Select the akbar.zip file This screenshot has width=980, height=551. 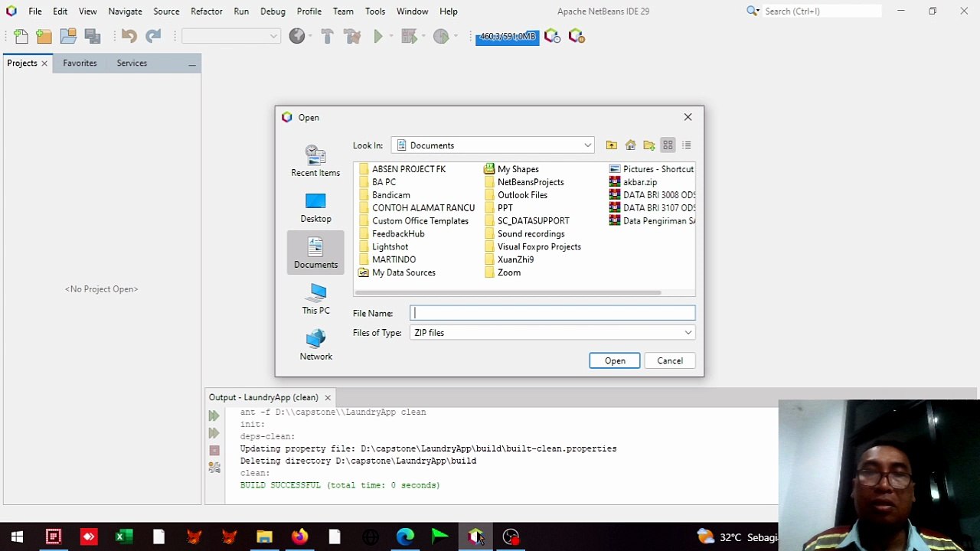pyautogui.click(x=633, y=182)
